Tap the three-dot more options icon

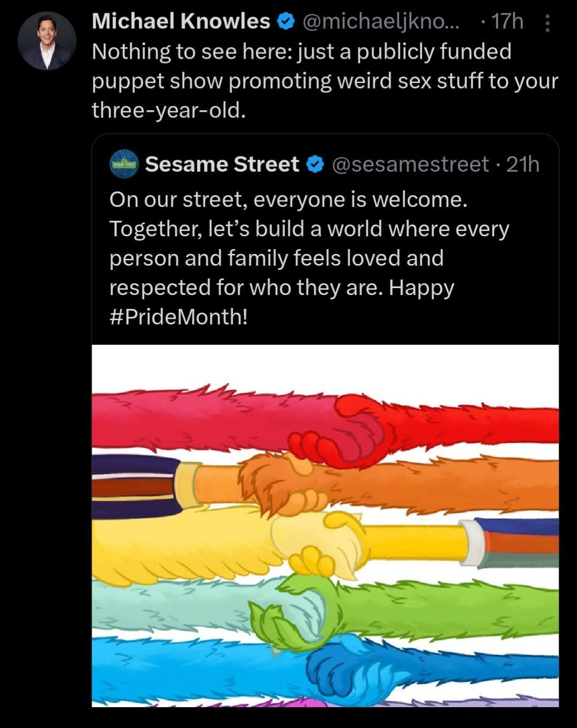point(547,23)
